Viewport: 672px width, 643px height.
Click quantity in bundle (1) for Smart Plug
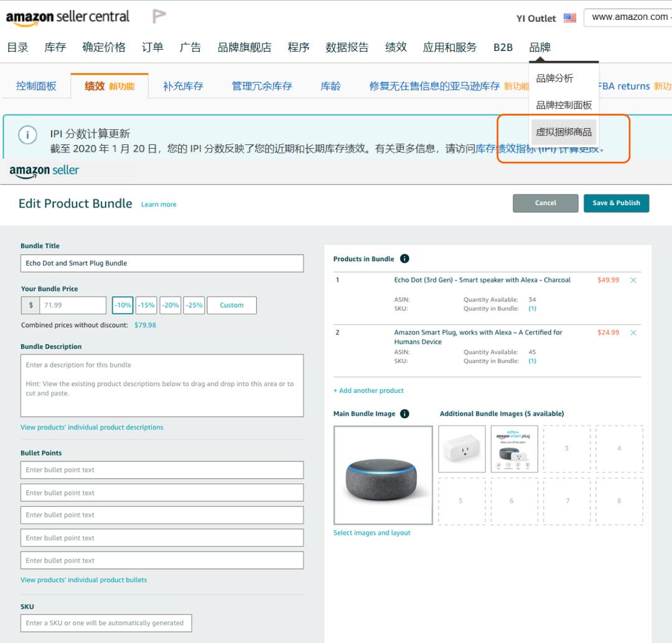532,361
